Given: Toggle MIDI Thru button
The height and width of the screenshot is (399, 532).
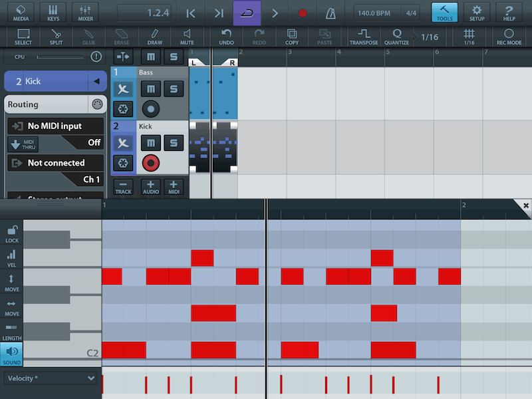Looking at the screenshot, I should pos(23,144).
